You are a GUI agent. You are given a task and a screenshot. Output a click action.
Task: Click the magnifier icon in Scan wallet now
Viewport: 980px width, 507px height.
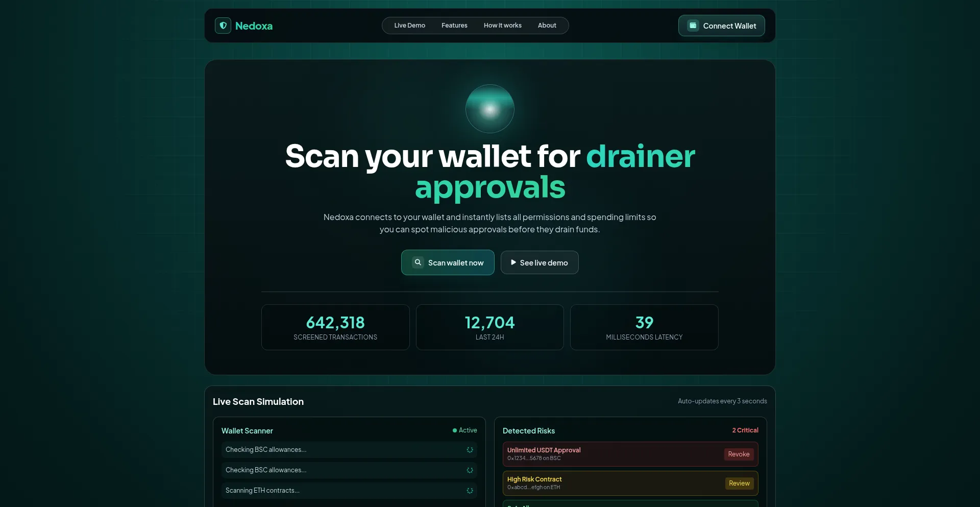click(x=418, y=262)
